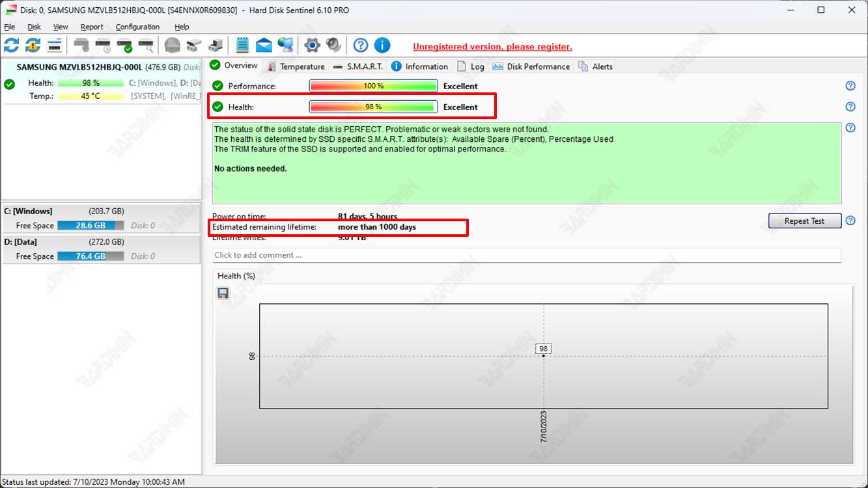The image size is (868, 488).
Task: Click the disk with magnifier toolbar icon
Action: pyautogui.click(x=146, y=45)
